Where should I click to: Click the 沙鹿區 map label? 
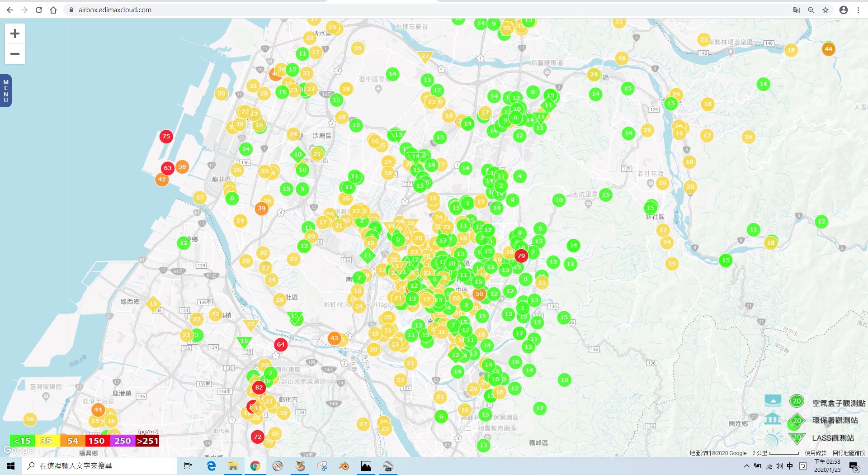pyautogui.click(x=322, y=136)
